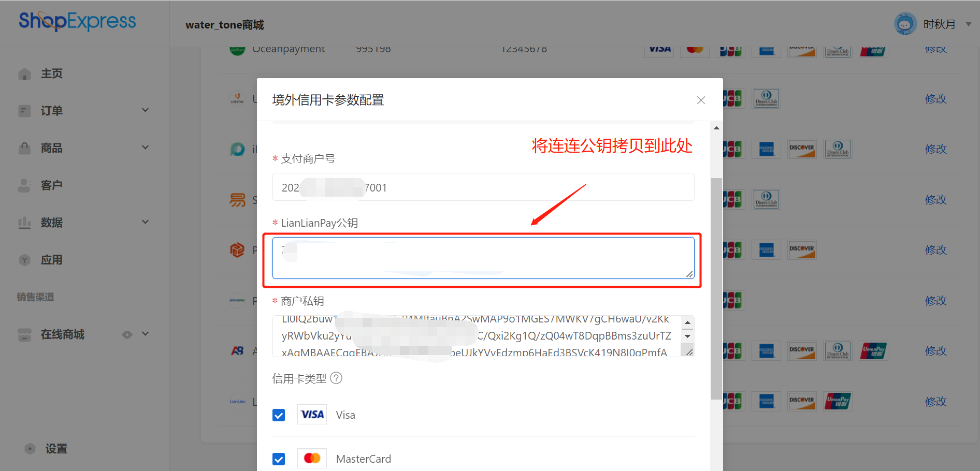Viewport: 980px width, 471px height.
Task: Click the UnionPay icon in the LianLian row
Action: point(838,401)
